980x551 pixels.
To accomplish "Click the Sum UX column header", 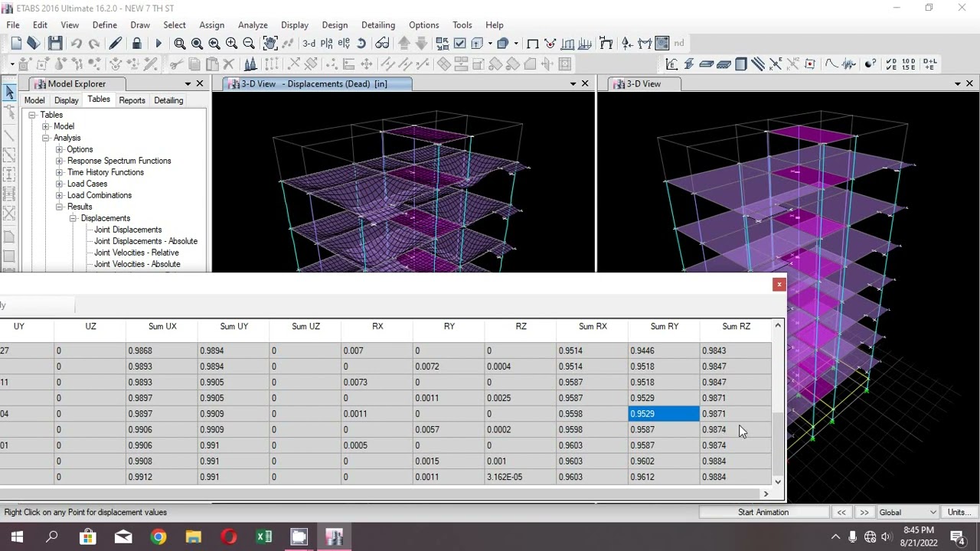I will coord(162,327).
